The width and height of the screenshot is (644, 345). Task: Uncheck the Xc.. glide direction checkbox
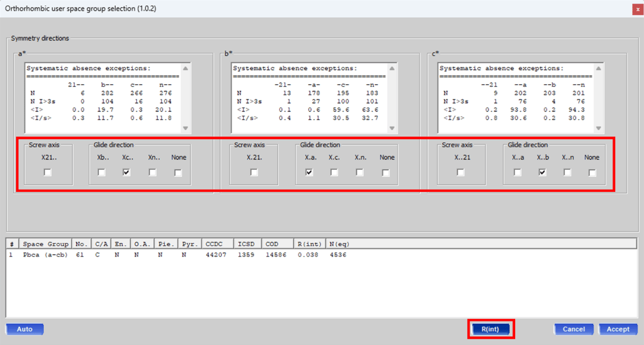(126, 172)
